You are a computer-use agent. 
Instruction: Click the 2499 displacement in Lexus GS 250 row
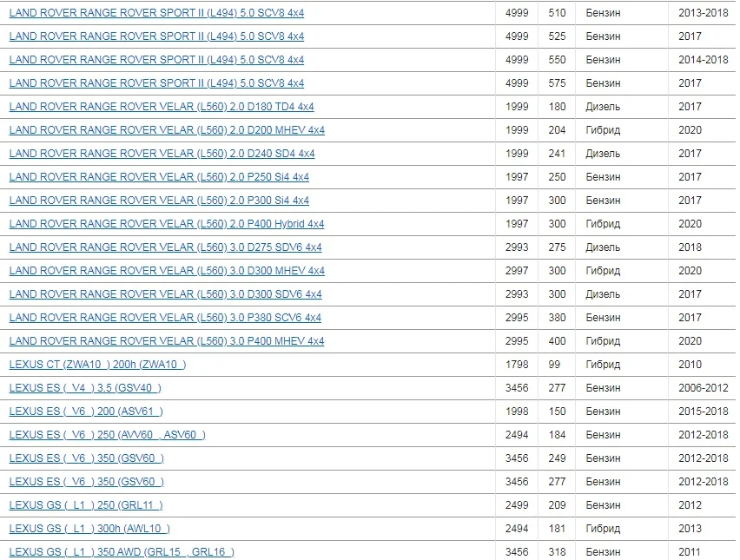coord(517,505)
